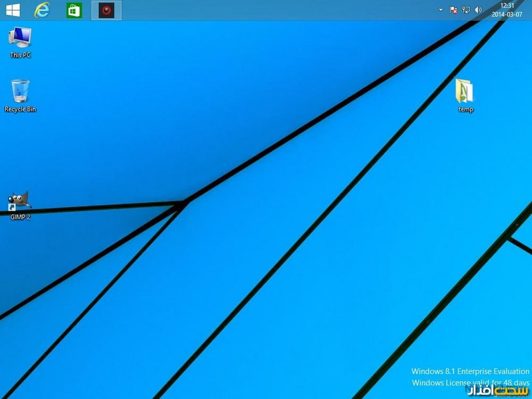Open the volume speaker tray icon

(478, 10)
